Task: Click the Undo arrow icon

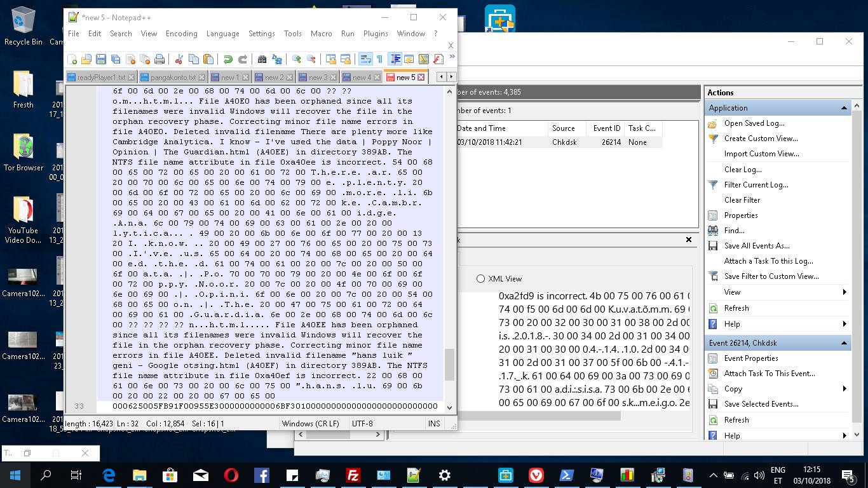Action: [x=227, y=59]
